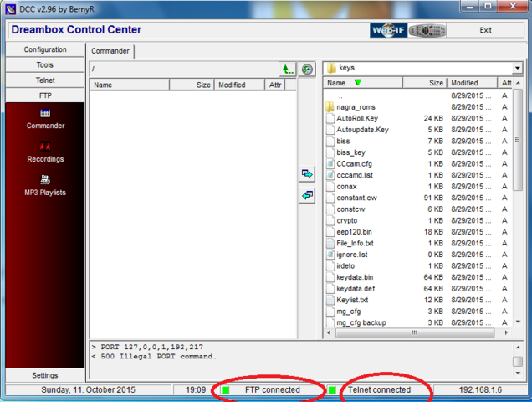Switch to the Commander tab
Image resolution: width=532 pixels, height=402 pixels.
110,51
